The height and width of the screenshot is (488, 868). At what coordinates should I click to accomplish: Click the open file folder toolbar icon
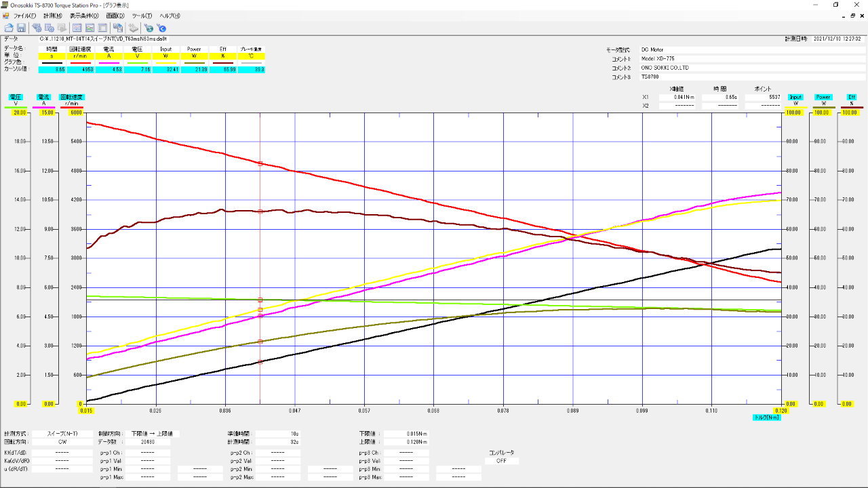pos(9,28)
